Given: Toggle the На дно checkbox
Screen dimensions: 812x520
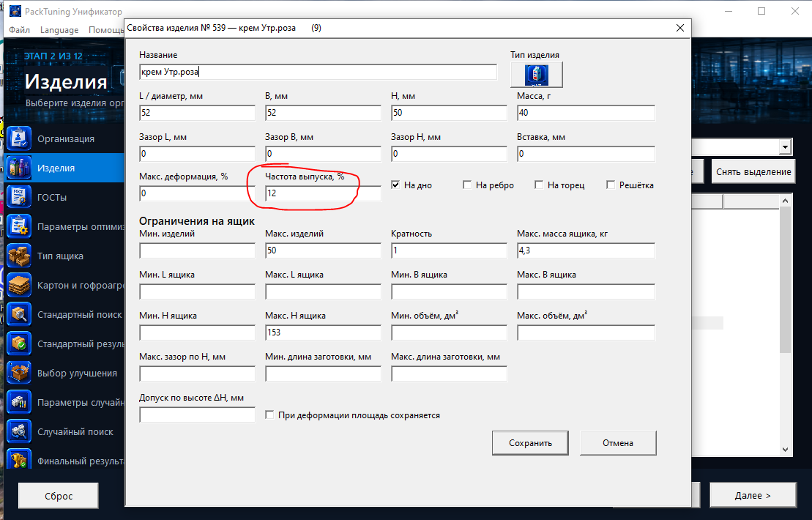Looking at the screenshot, I should pyautogui.click(x=395, y=185).
